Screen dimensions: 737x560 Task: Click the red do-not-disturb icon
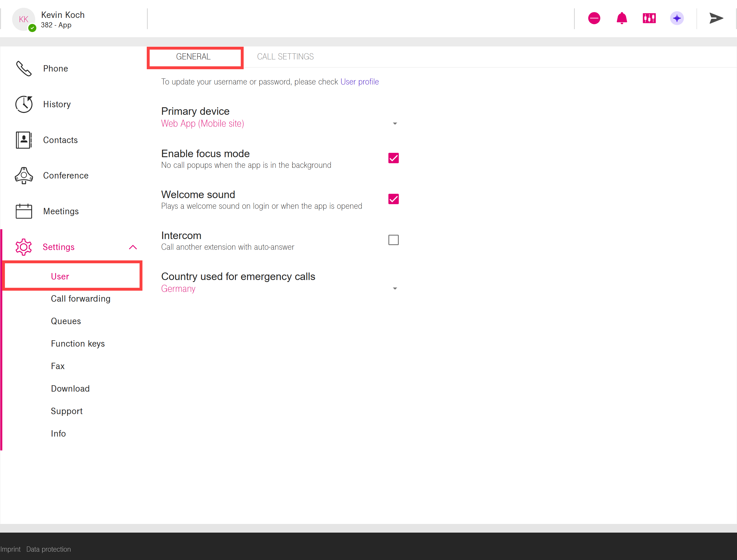tap(594, 18)
